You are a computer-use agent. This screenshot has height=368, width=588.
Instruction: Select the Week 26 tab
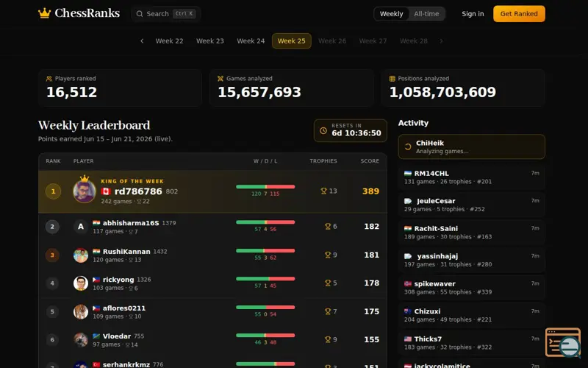click(332, 41)
